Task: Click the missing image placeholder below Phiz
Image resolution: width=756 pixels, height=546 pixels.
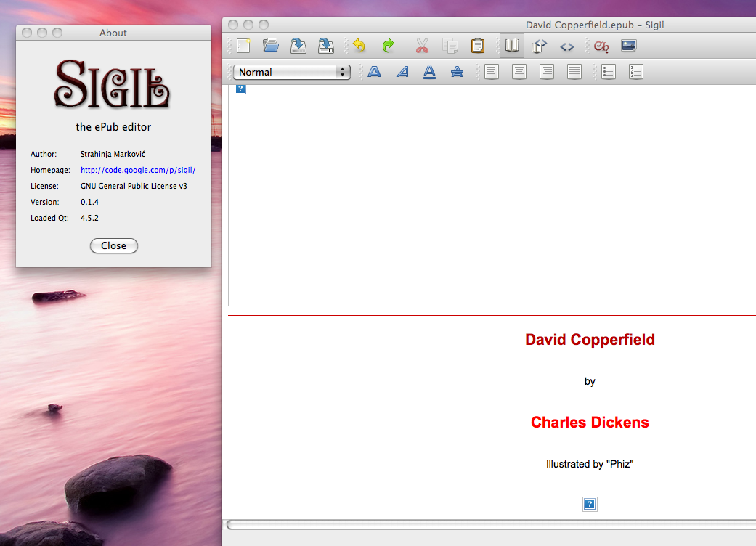Action: pos(590,504)
